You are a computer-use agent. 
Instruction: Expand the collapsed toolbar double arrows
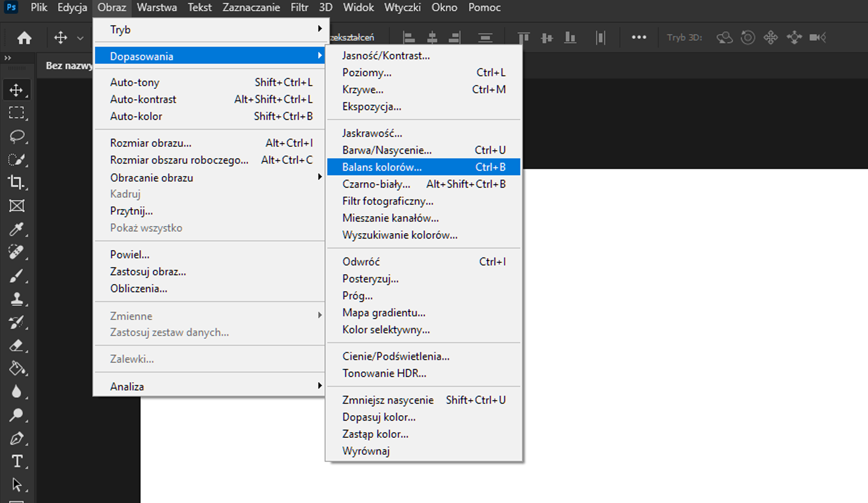click(x=8, y=57)
